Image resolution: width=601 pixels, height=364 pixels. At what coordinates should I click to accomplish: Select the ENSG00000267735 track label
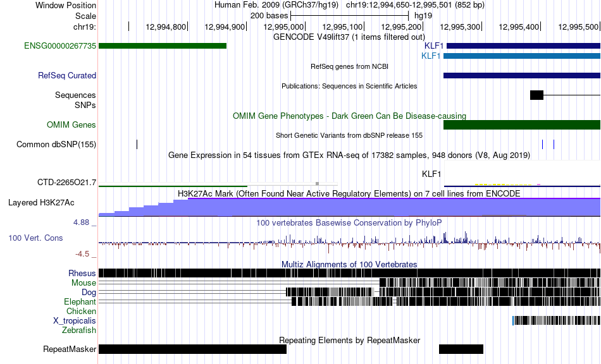(x=60, y=46)
